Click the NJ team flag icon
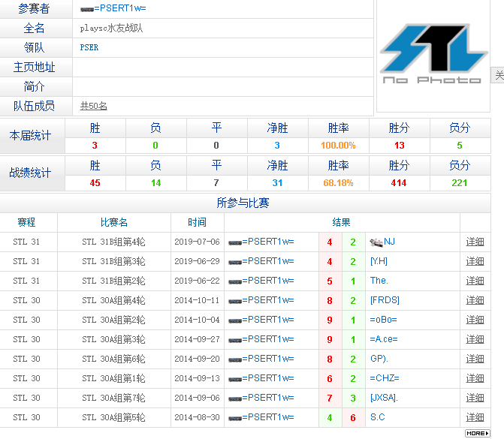 (376, 242)
